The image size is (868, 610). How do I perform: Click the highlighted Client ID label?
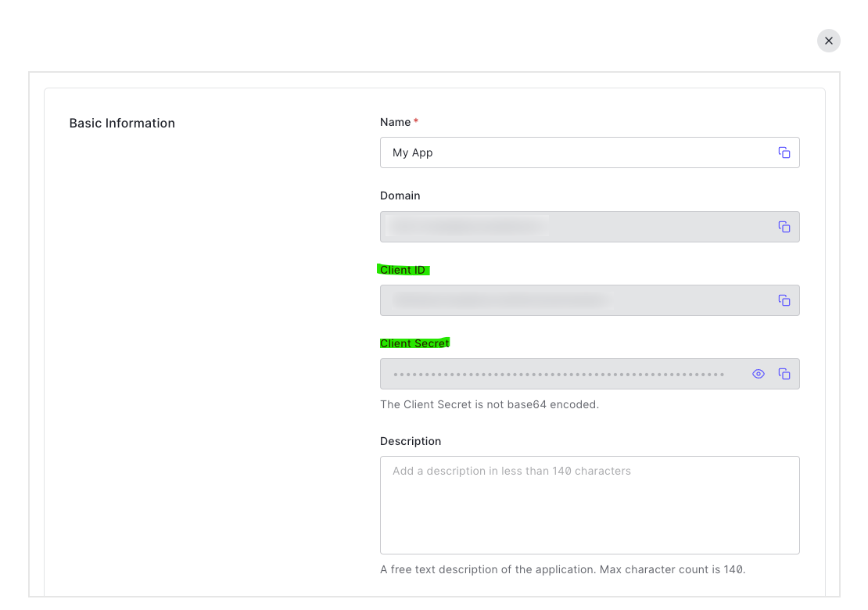(403, 270)
